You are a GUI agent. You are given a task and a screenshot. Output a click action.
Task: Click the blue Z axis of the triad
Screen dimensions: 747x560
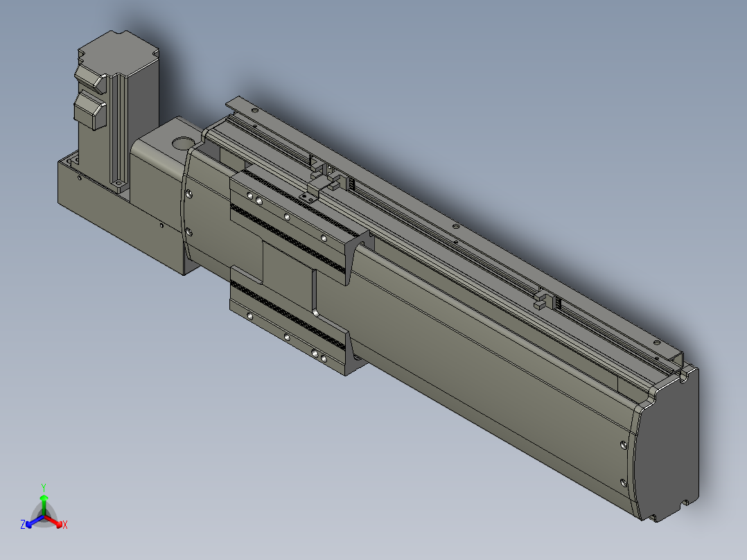click(x=33, y=521)
